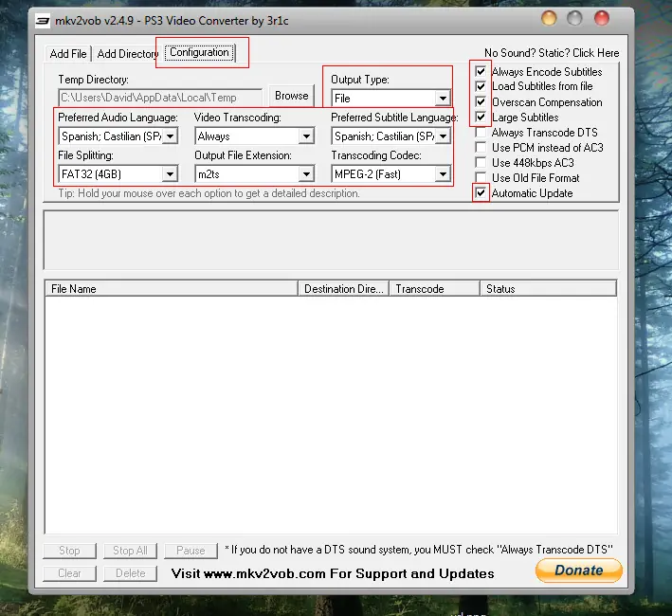Click the Visit www.mkv2vob.com support text
The width and height of the screenshot is (672, 616).
pos(333,573)
